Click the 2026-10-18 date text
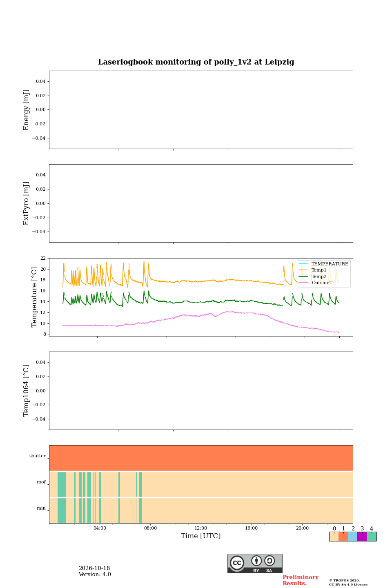This screenshot has height=588, width=392. pos(94,568)
